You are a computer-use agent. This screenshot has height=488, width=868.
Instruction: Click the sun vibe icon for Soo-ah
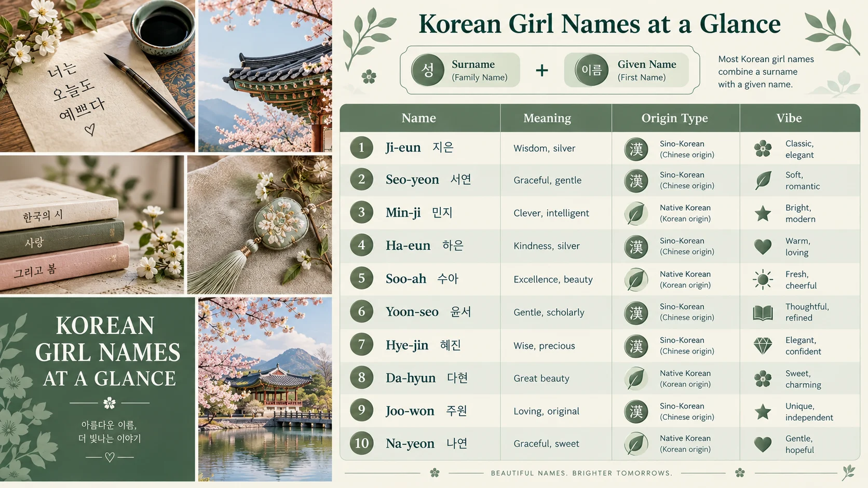763,279
